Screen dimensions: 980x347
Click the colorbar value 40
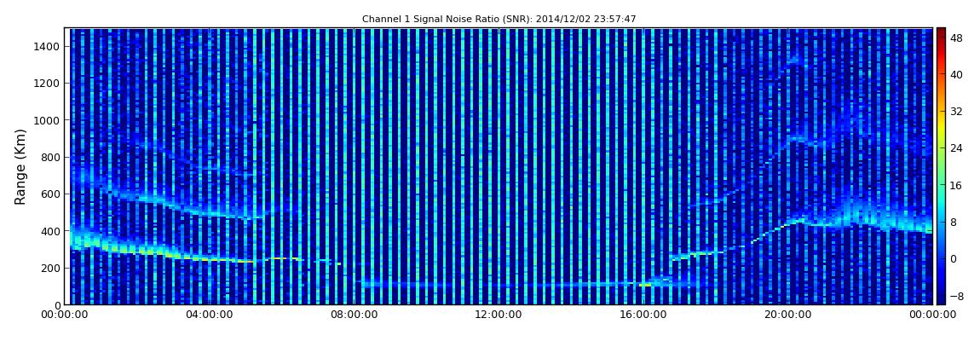956,74
